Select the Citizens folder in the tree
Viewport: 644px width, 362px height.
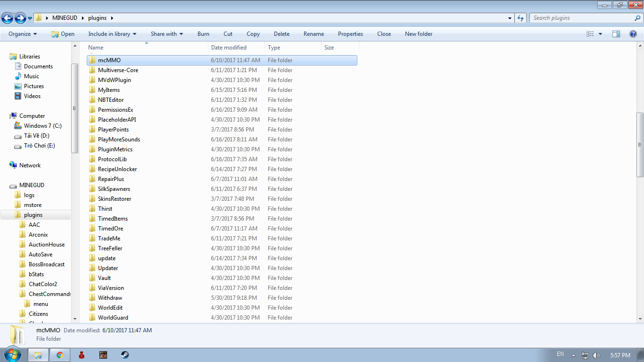click(38, 314)
